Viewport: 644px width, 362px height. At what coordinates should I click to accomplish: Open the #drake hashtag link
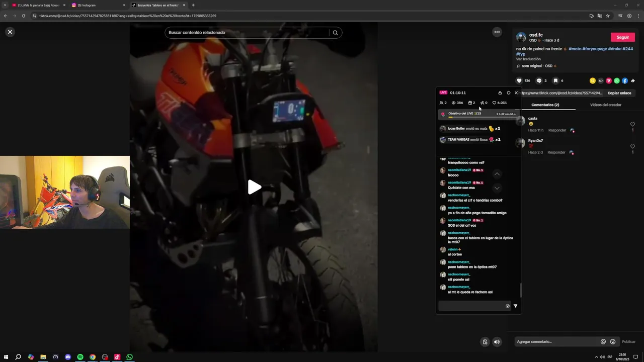[614, 49]
